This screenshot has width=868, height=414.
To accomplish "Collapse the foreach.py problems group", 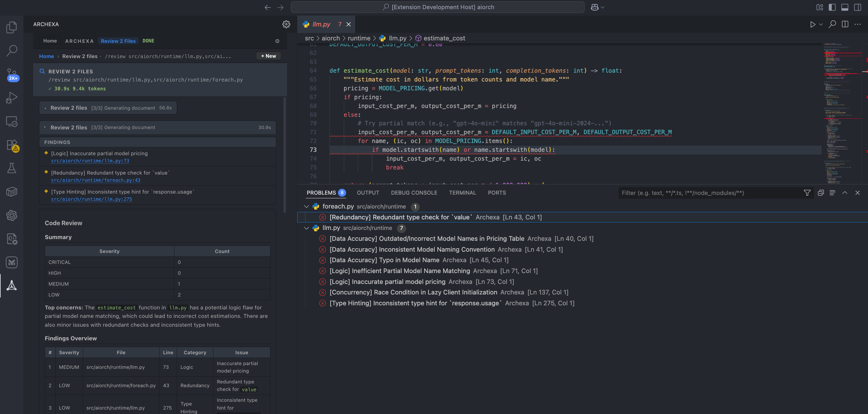I will 306,206.
